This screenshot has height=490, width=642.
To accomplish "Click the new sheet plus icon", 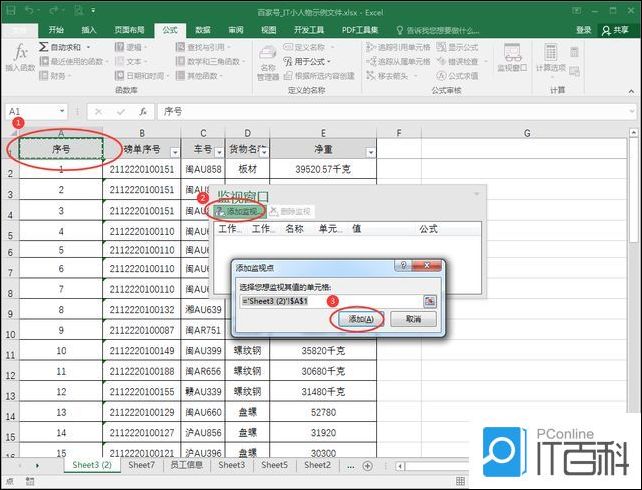I will (368, 466).
